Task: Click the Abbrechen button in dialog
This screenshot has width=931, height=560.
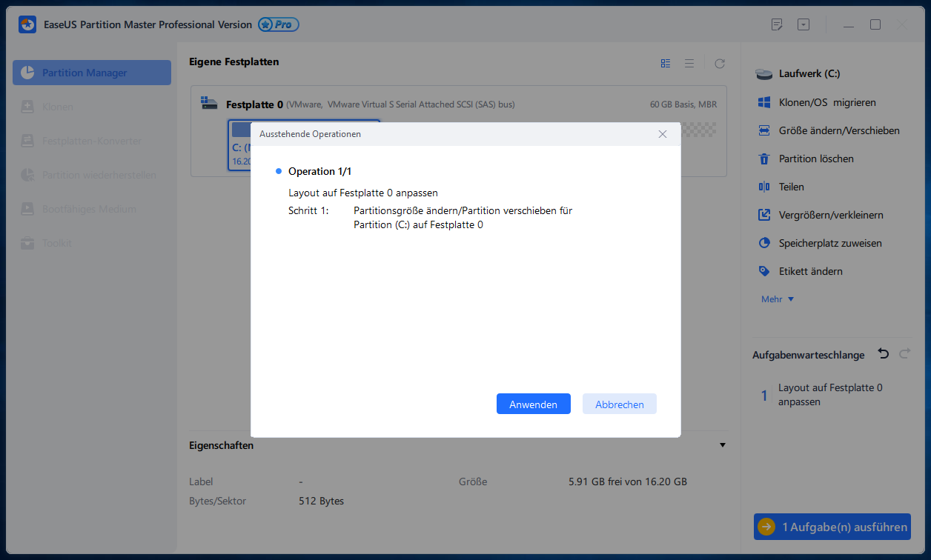Action: (620, 404)
